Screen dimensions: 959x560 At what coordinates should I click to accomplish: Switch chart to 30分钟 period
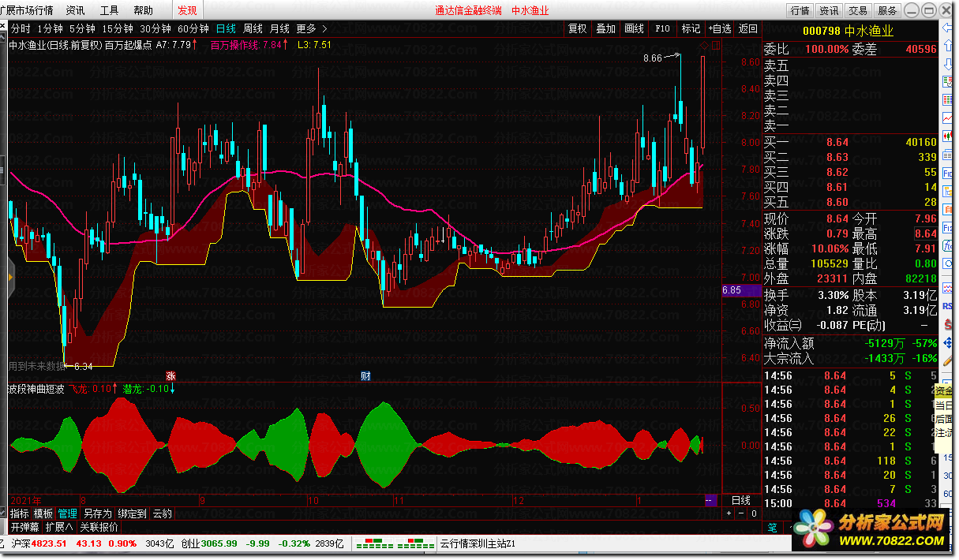click(x=155, y=28)
